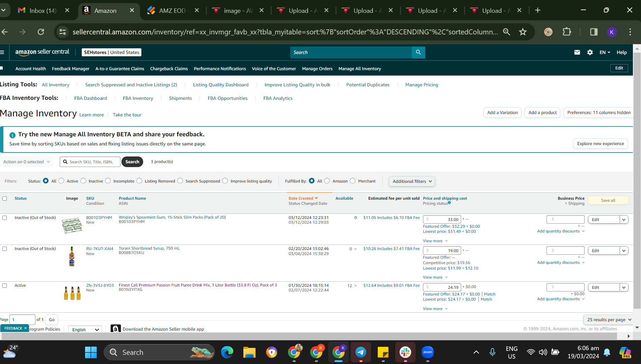Open Sticky Notes from the taskbar
The image size is (641, 364).
(383, 353)
